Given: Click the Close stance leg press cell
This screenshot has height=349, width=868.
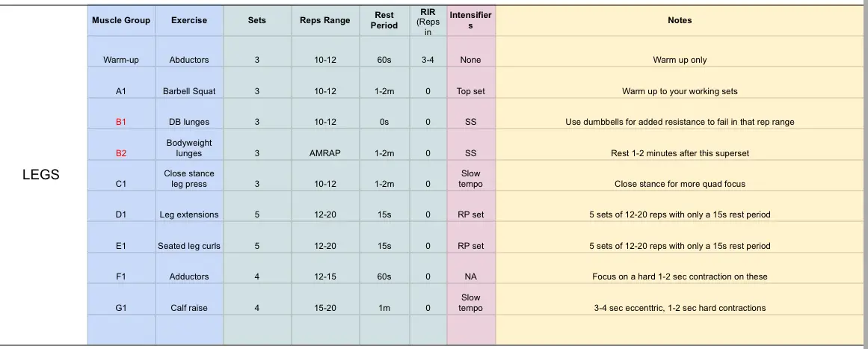Looking at the screenshot, I should coord(189,179).
